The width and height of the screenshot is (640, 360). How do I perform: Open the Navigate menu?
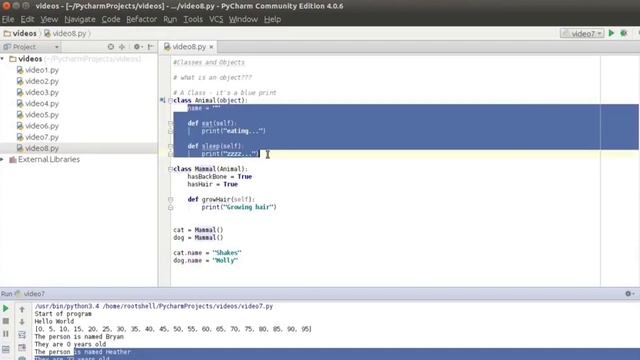click(80, 19)
